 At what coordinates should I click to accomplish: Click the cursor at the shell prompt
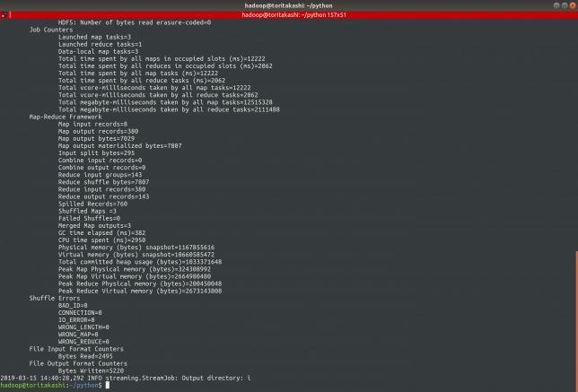[x=107, y=385]
